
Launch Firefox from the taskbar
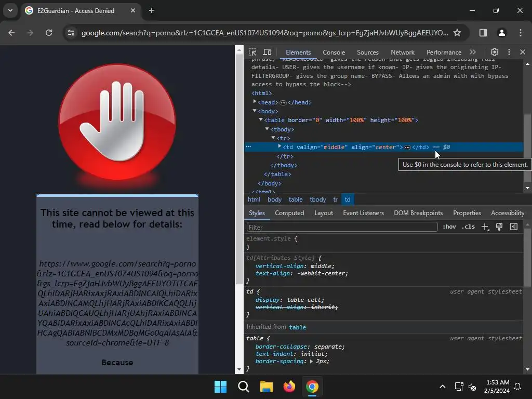coord(289,387)
